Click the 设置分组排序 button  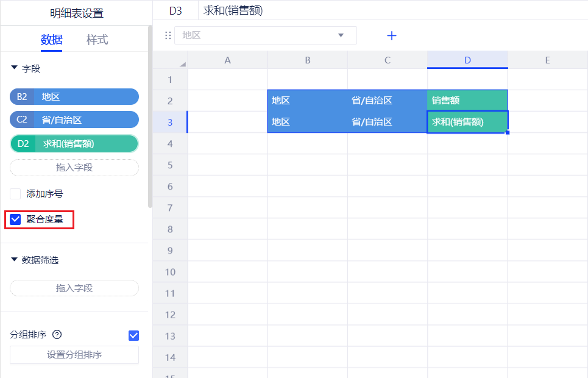click(x=74, y=355)
